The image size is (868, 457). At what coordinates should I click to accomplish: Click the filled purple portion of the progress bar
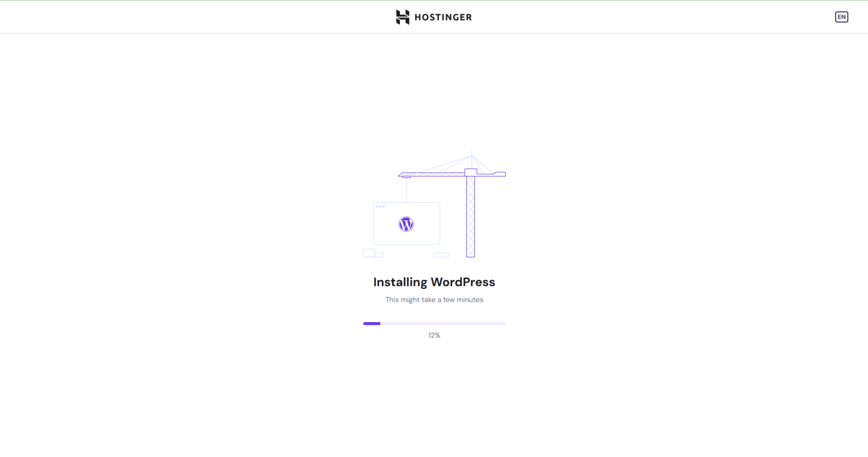pyautogui.click(x=372, y=324)
